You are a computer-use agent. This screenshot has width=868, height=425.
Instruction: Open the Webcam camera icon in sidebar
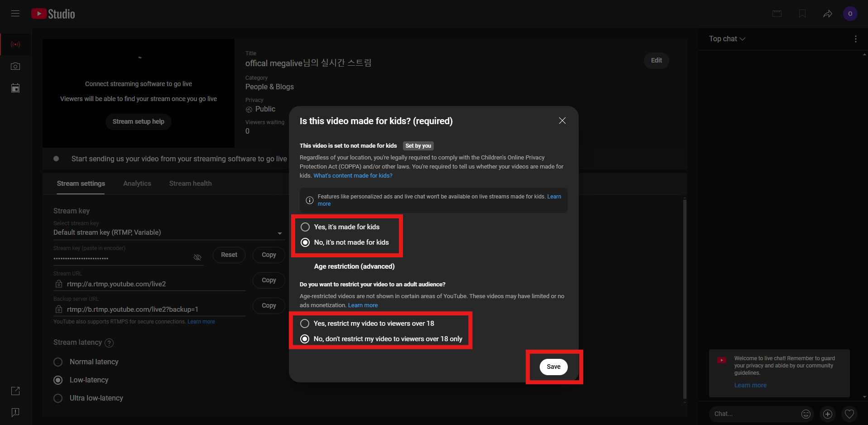click(x=15, y=66)
